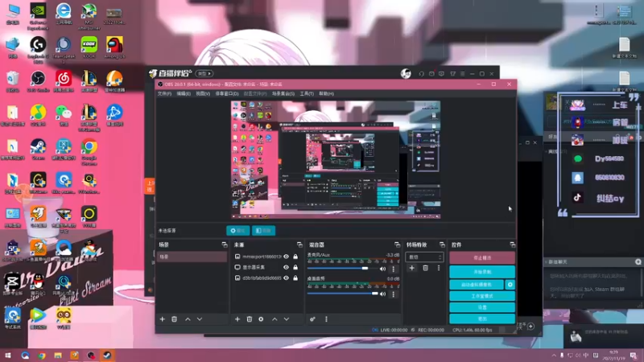The width and height of the screenshot is (644, 362).
Task: Undock the 控件 panel with its pop-out icon
Action: [512, 245]
